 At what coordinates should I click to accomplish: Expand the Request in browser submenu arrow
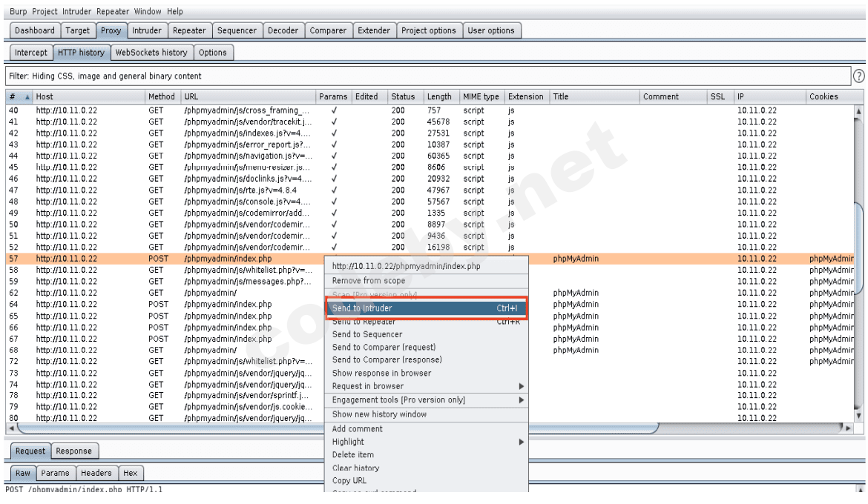click(x=521, y=386)
